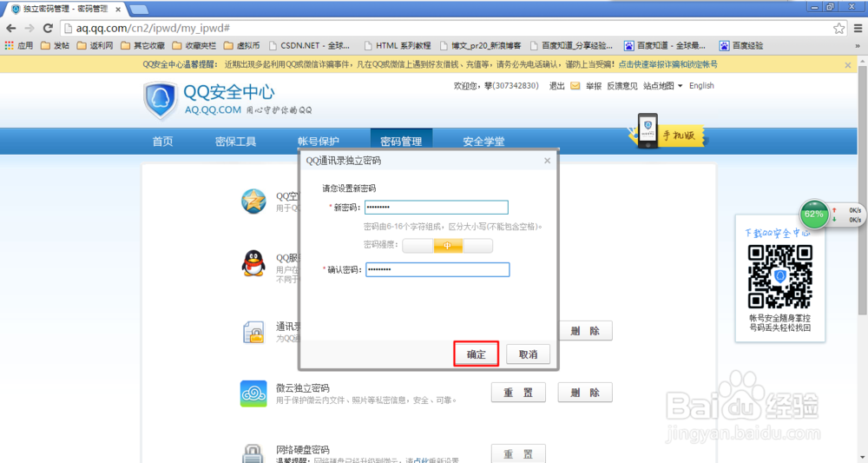Screen dimensions: 868x463
Task: Click the browser back arrow
Action: pyautogui.click(x=11, y=28)
